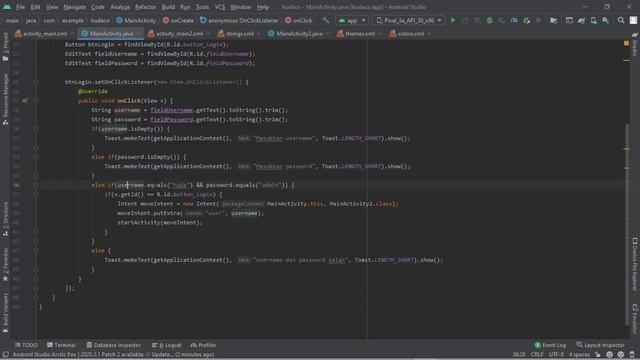This screenshot has height=360, width=640.
Task: Click the editor vertical scrollbar
Action: [x=627, y=224]
